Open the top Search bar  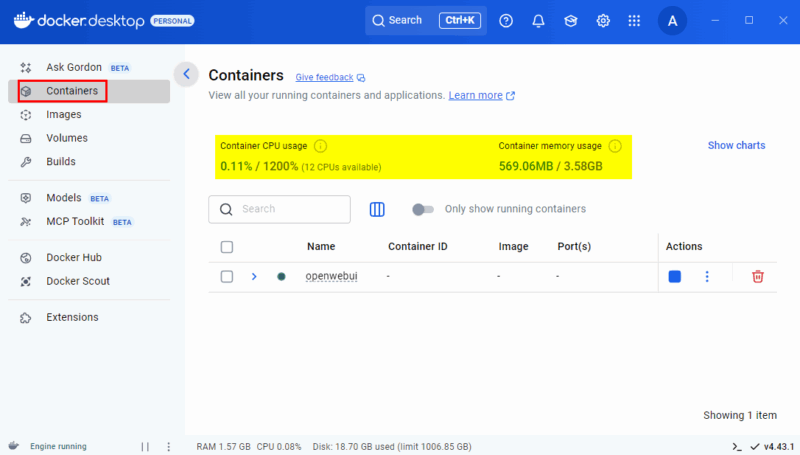(426, 20)
